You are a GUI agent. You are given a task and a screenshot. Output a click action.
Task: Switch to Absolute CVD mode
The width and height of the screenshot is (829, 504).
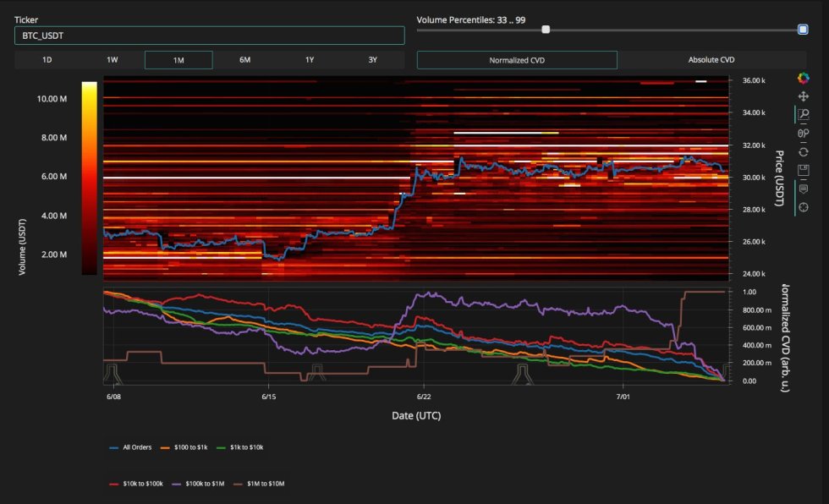tap(711, 60)
